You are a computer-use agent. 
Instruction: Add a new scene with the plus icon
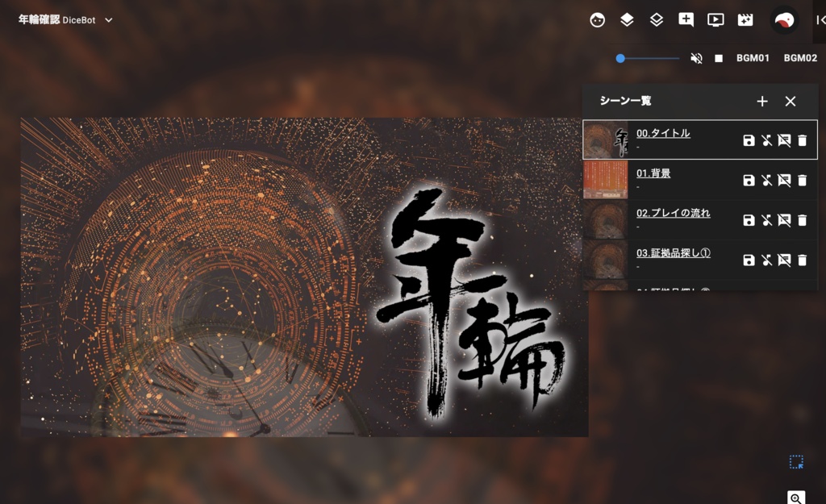coord(761,101)
